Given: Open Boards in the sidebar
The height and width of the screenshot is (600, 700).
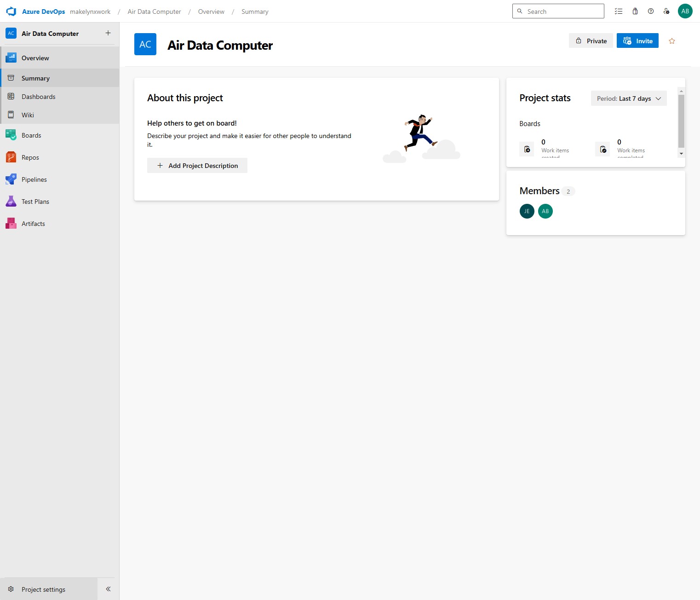Looking at the screenshot, I should click(x=60, y=135).
